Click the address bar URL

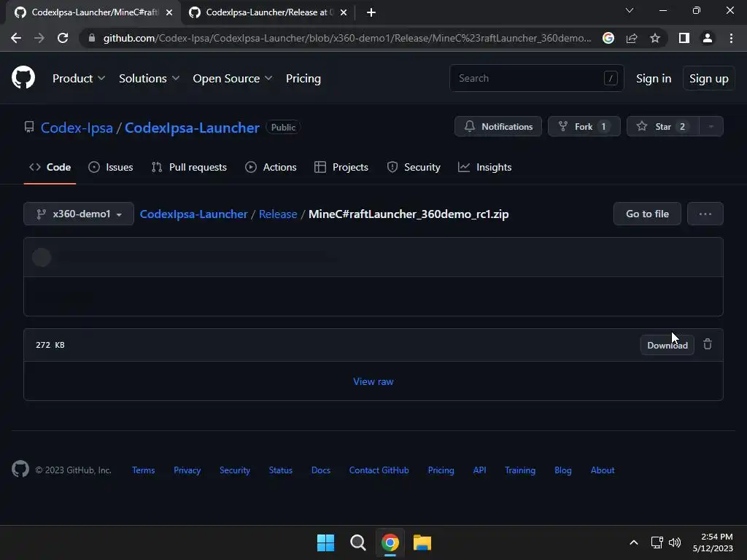pyautogui.click(x=347, y=38)
